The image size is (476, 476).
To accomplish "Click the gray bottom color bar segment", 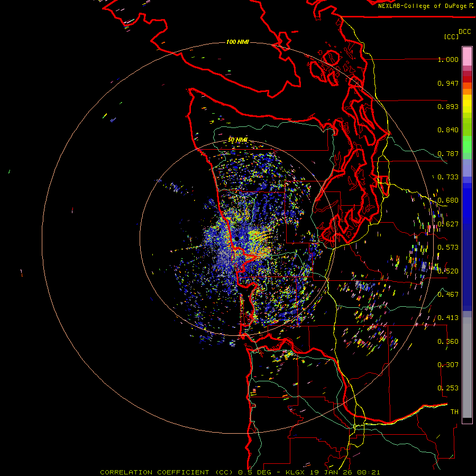I will tap(467, 368).
